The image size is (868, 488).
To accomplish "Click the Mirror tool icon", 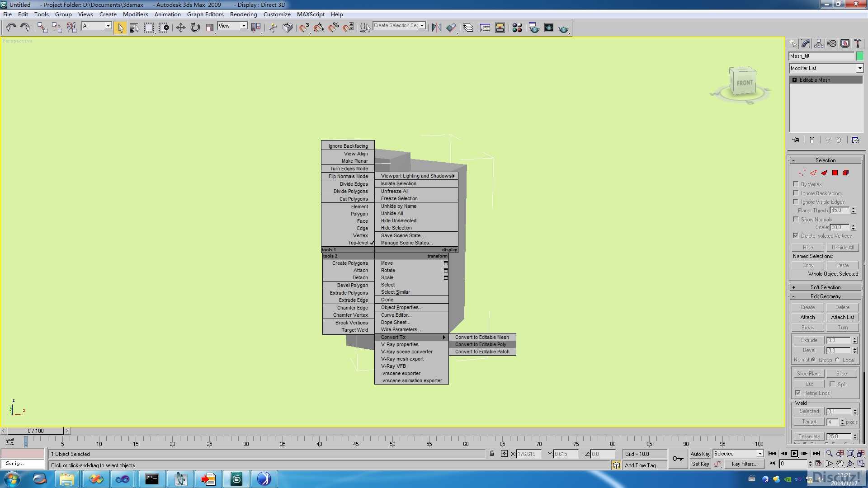I will click(x=436, y=28).
